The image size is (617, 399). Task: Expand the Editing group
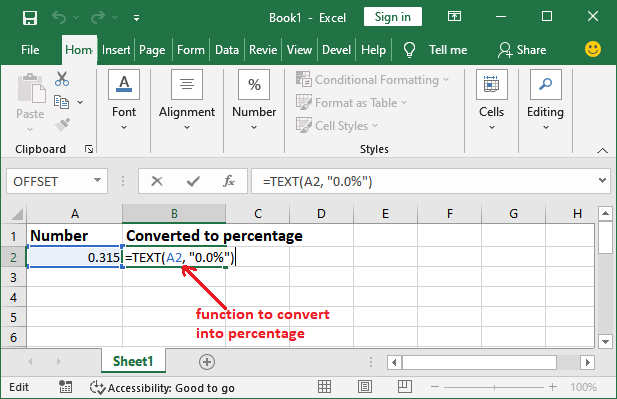coord(545,100)
